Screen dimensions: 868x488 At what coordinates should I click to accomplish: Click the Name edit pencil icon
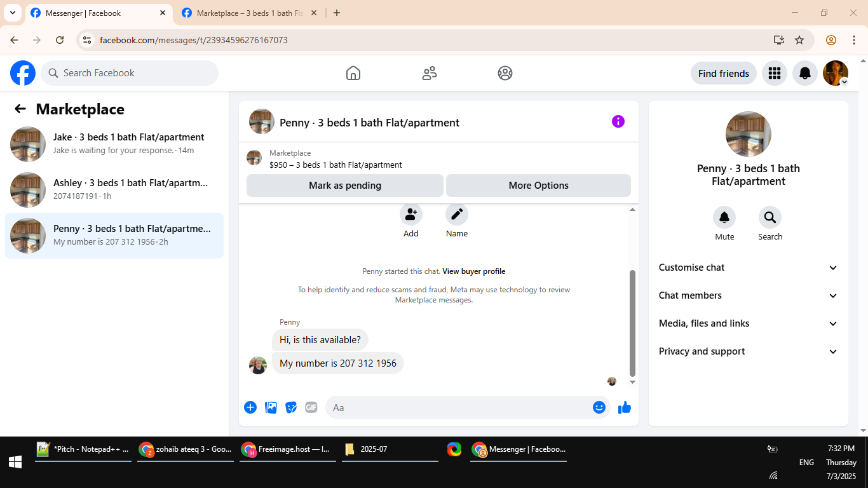click(x=457, y=214)
